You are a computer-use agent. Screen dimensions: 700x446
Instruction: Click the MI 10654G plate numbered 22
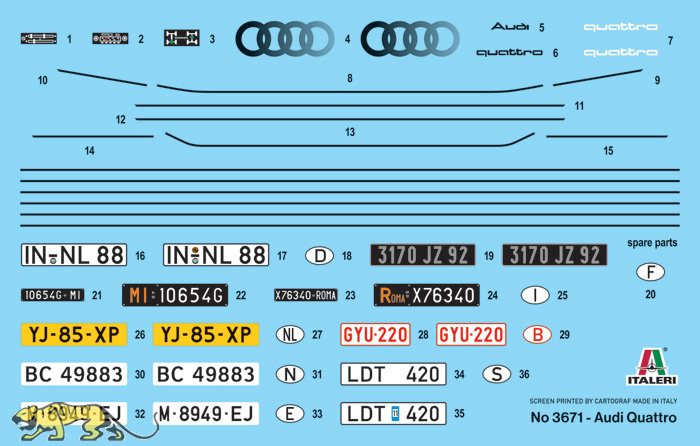click(x=175, y=295)
